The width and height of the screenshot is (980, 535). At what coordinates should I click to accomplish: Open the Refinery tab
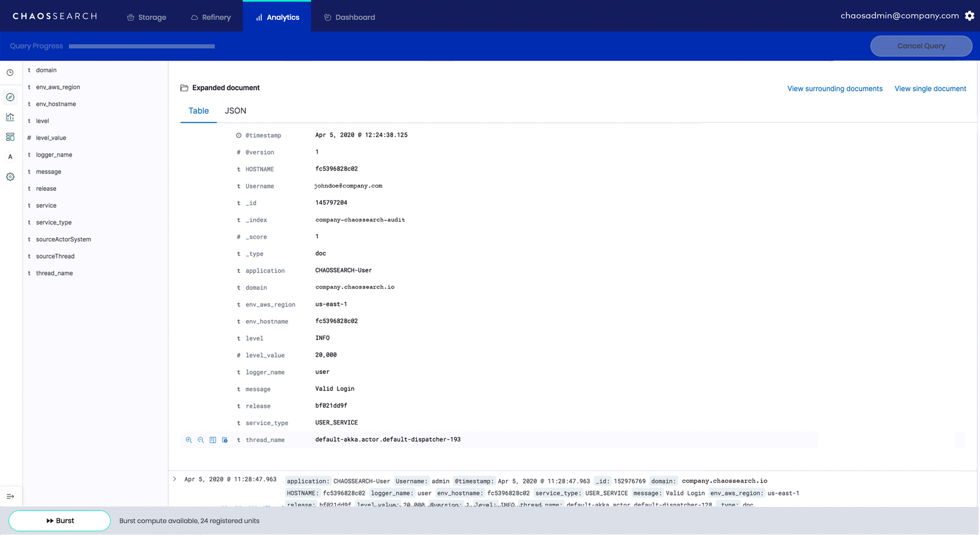click(211, 17)
